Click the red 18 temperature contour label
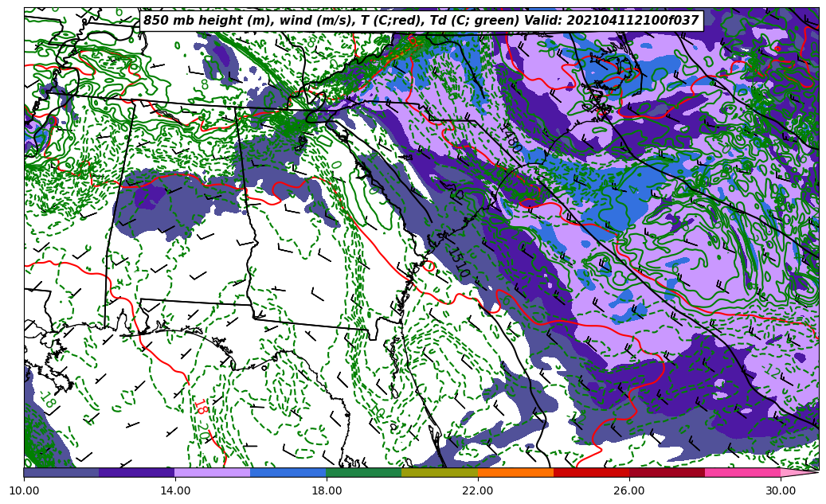This screenshot has height=504, width=826. [202, 407]
